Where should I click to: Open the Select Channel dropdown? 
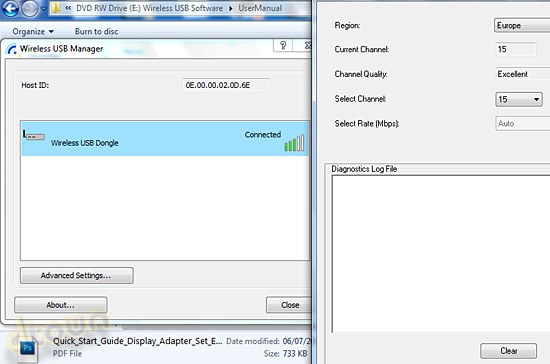pos(519,99)
